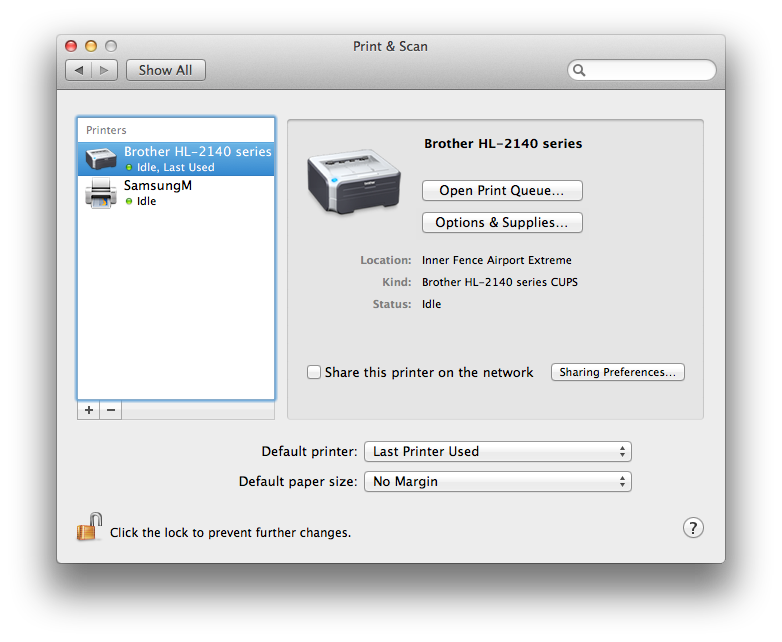The width and height of the screenshot is (782, 642).
Task: Click the padlock icon to lock settings
Action: 90,528
